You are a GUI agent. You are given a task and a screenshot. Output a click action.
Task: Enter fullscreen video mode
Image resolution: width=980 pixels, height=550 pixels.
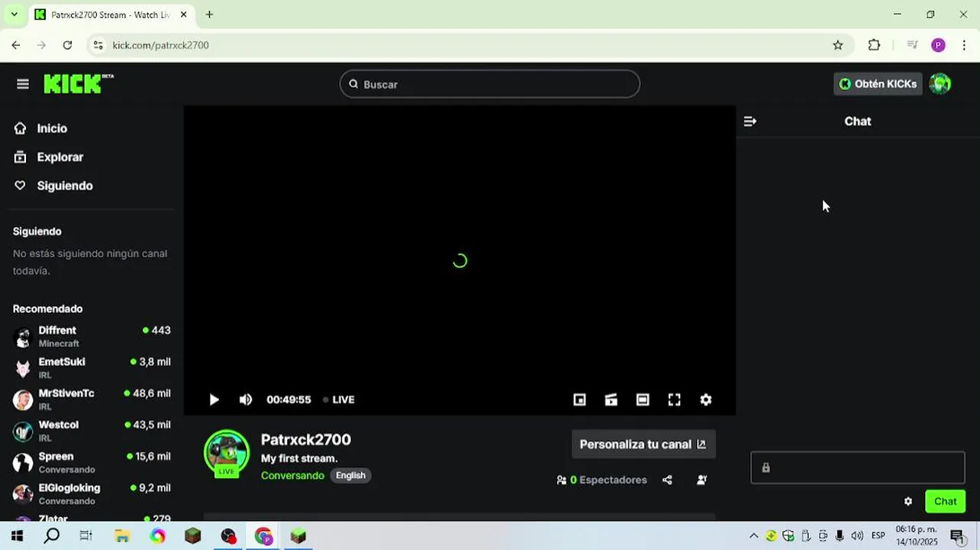[x=674, y=400]
